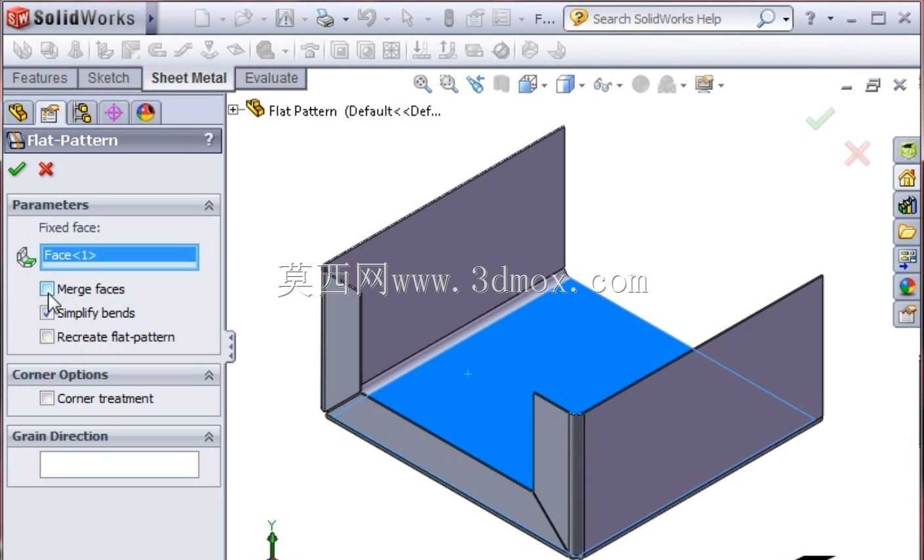Confirm Flat-Pattern with the green check
Screen dimensions: 924x560
(16, 169)
